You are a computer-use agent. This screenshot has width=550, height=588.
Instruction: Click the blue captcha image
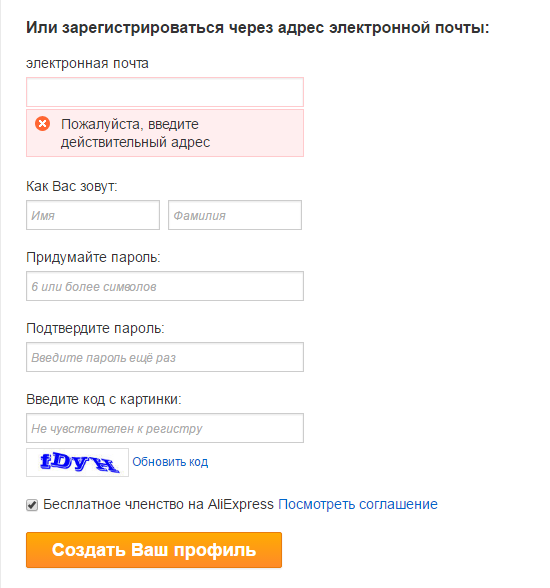click(77, 462)
